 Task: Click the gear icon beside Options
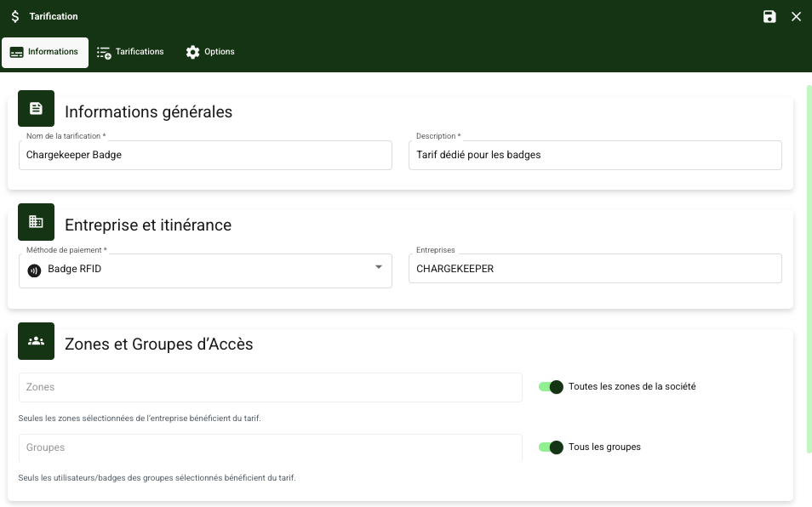click(193, 52)
